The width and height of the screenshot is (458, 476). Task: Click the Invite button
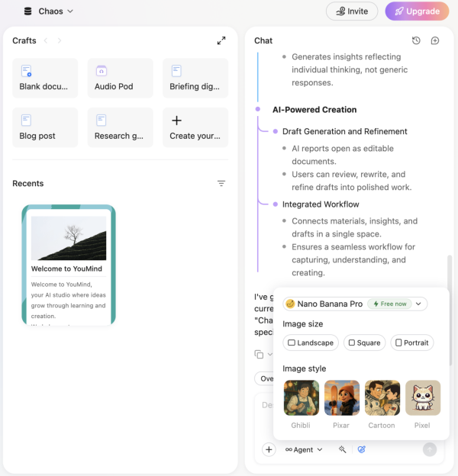[x=351, y=11]
